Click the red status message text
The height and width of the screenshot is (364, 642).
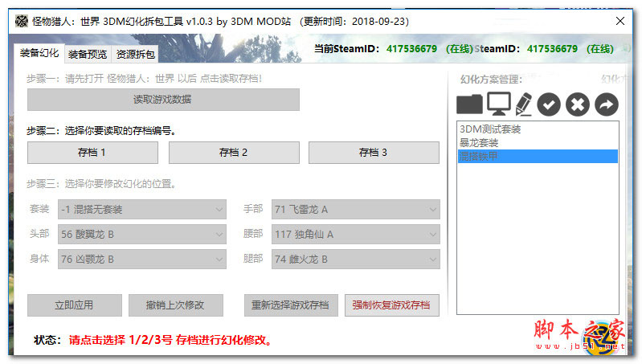click(x=171, y=340)
